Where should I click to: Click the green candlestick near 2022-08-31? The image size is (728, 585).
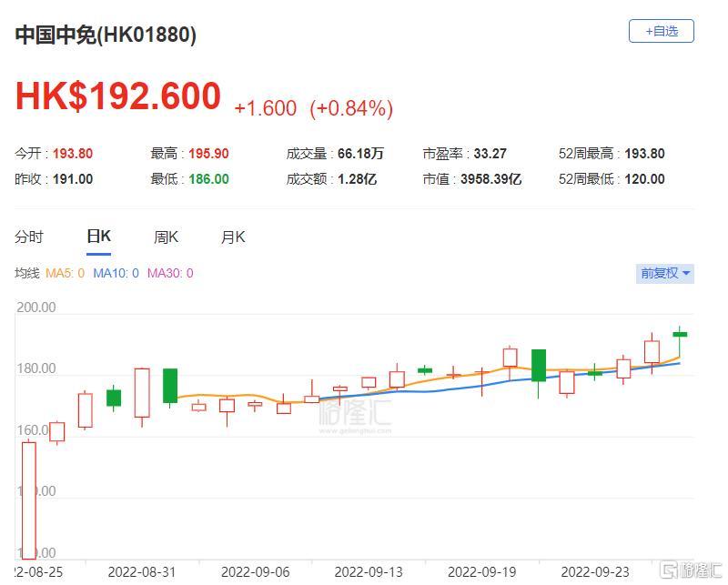[x=170, y=385]
